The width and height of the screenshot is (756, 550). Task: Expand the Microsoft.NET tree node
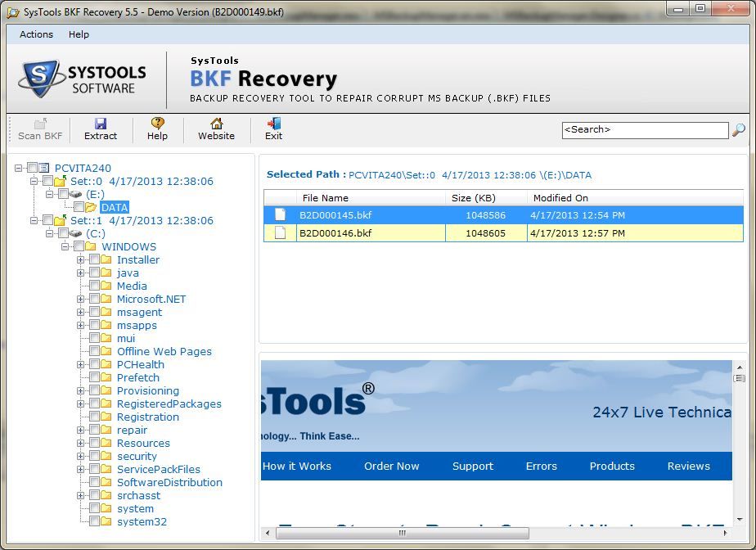[x=80, y=300]
